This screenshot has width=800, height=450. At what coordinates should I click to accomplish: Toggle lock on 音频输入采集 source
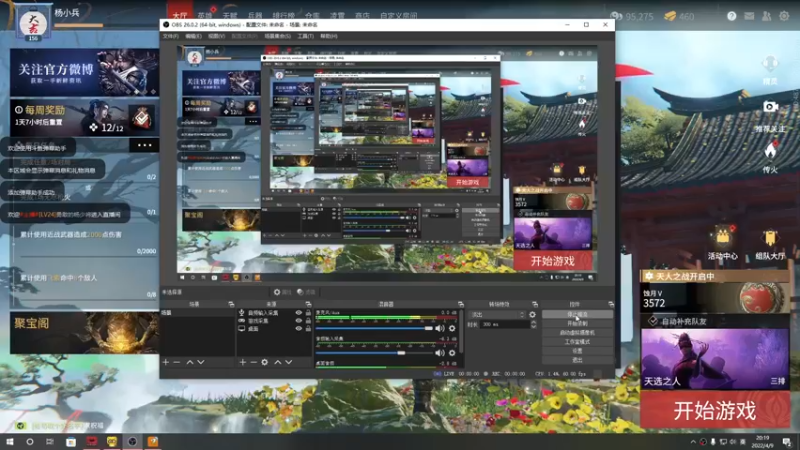pyautogui.click(x=308, y=313)
